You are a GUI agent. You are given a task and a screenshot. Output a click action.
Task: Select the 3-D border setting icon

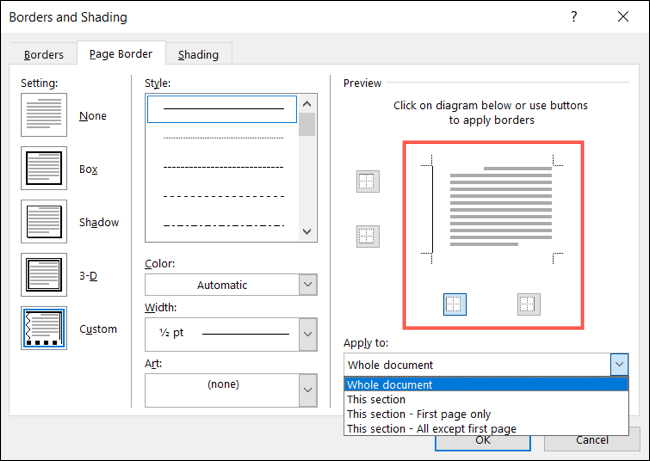click(44, 275)
